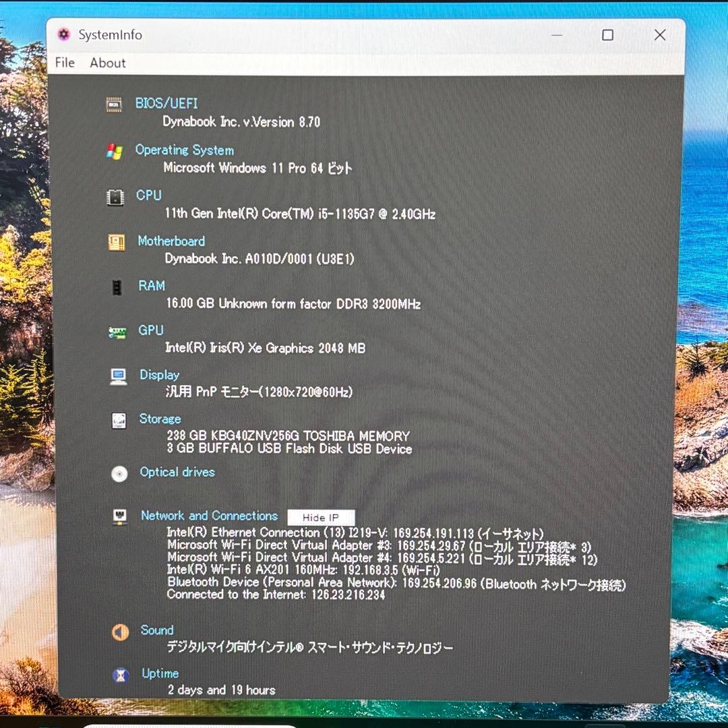Click the Storage drive icon
Screen dimensions: 728x728
click(119, 421)
